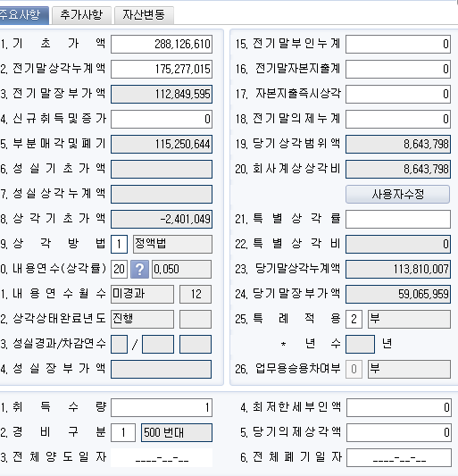458x476 pixels.
Task: Click the 자본지출즉시상각 input field
Action: [398, 94]
